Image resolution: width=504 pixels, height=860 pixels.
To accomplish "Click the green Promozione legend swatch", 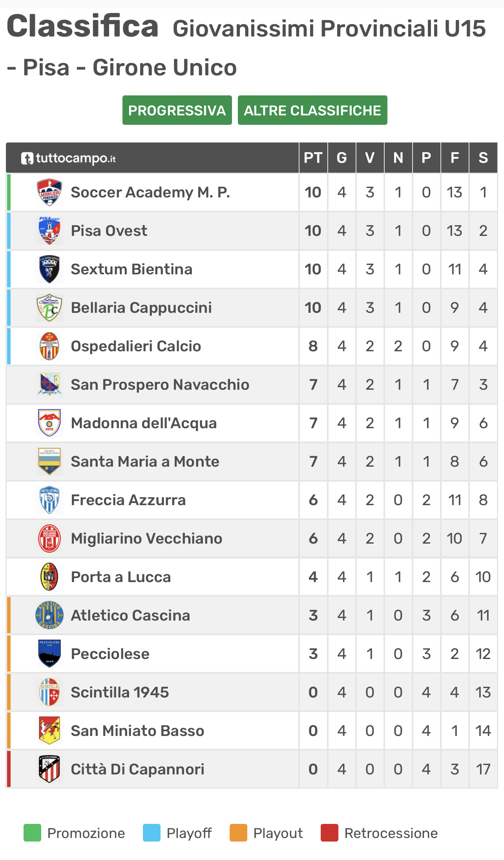I will point(32,833).
